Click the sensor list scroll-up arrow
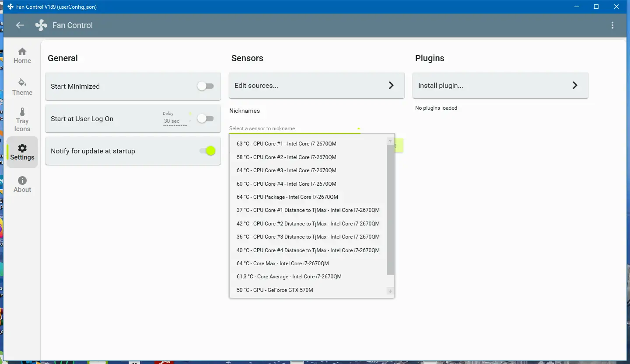Screen dimensions: 630x364 click(x=390, y=141)
